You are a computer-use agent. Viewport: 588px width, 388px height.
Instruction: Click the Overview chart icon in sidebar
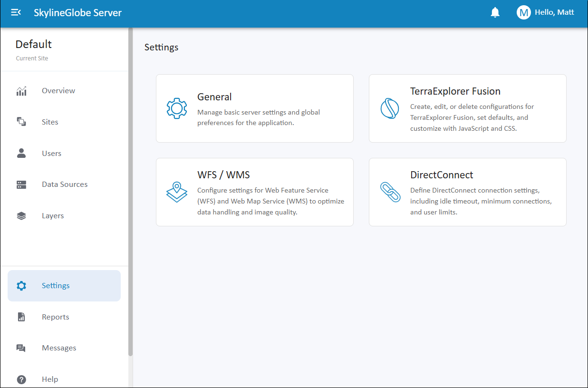21,91
